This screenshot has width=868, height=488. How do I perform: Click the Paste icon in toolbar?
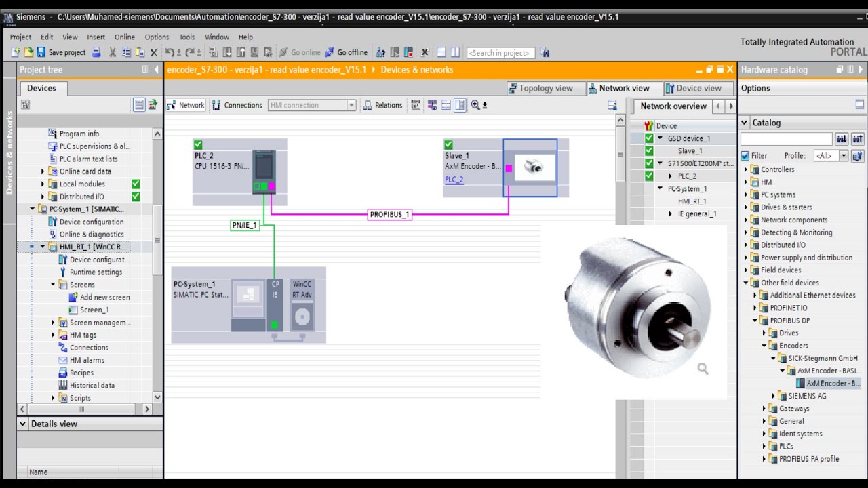140,52
